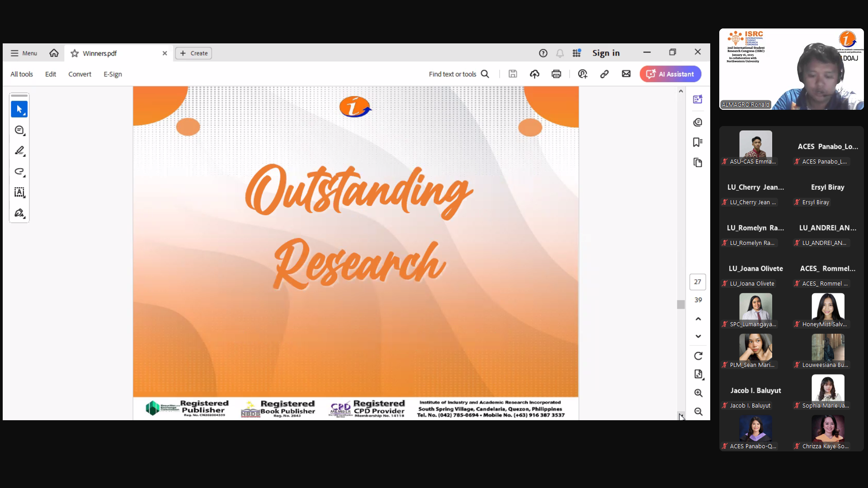Click the AI Assistant button
The width and height of the screenshot is (868, 488).
coord(670,74)
